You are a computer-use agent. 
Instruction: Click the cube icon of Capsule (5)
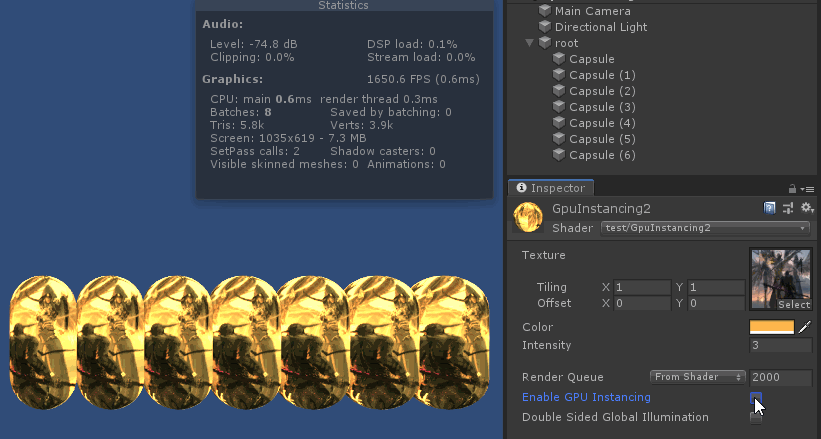click(559, 138)
